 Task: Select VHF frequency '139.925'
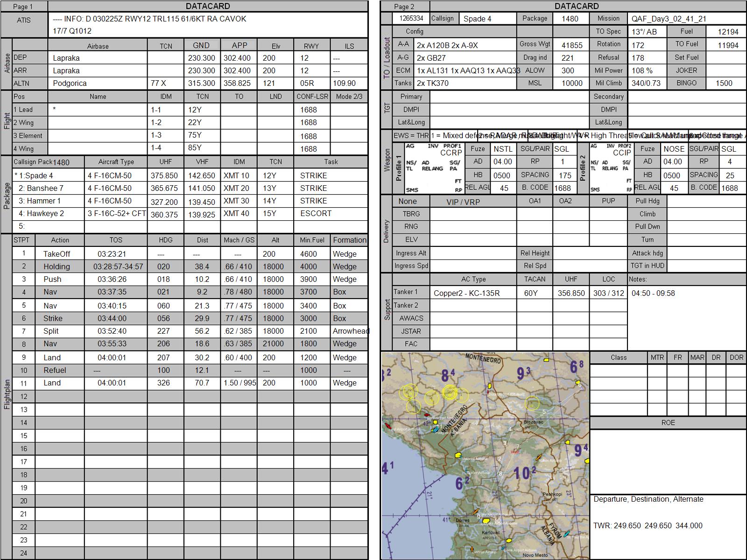202,214
